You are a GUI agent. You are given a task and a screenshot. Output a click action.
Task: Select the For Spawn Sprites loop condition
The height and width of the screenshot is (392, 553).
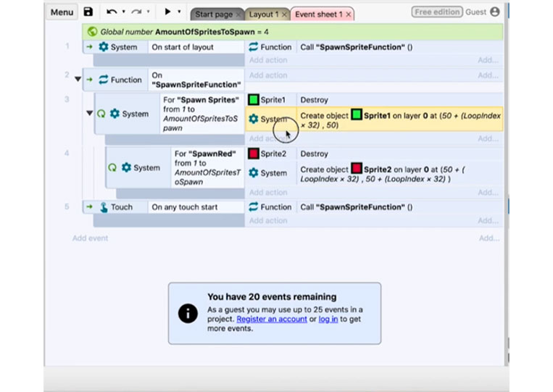click(x=201, y=114)
